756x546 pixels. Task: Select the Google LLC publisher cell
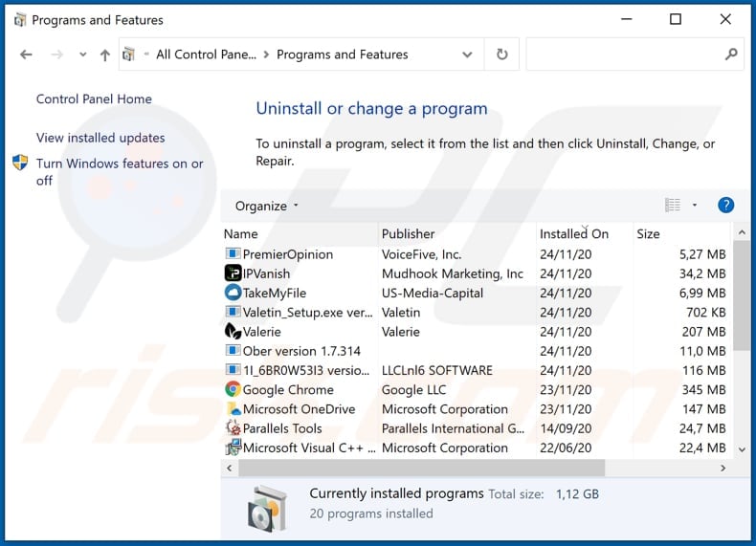(413, 389)
